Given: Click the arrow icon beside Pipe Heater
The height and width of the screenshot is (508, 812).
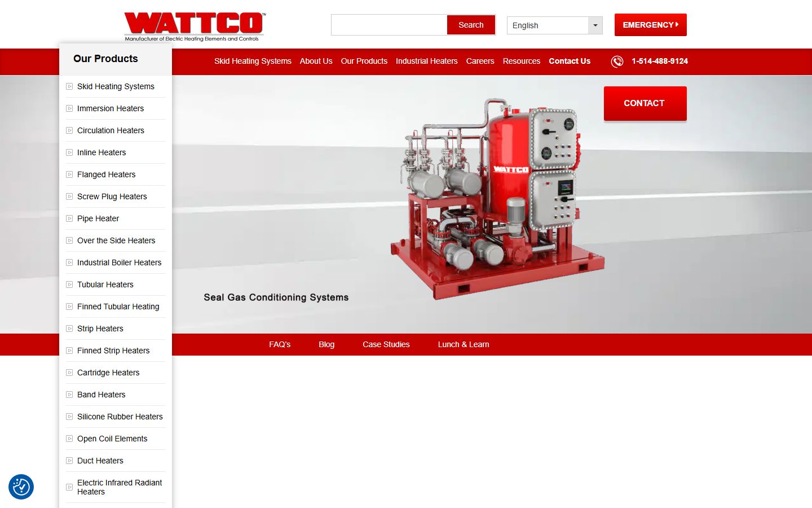Looking at the screenshot, I should pos(69,218).
